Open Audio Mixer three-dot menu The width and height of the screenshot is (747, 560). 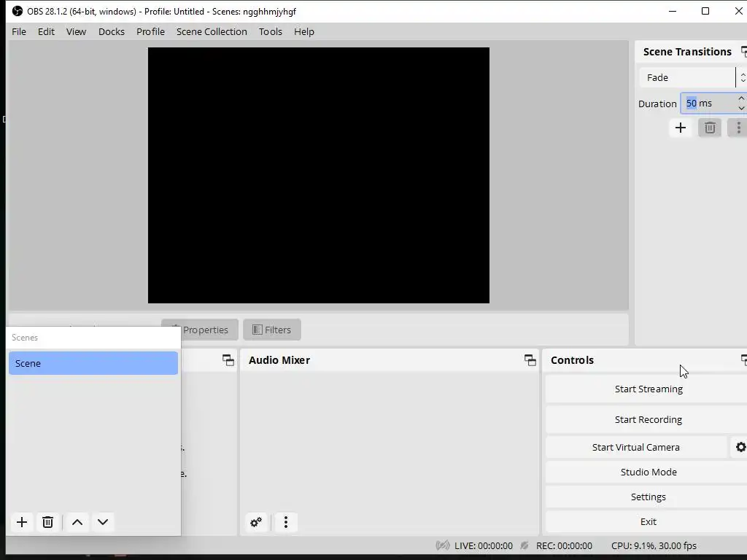(x=286, y=522)
